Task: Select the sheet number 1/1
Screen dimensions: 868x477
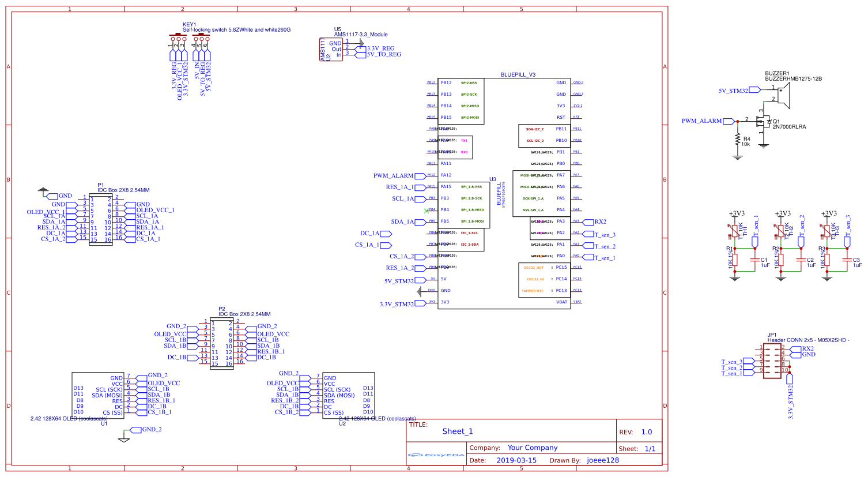Action: 650,448
